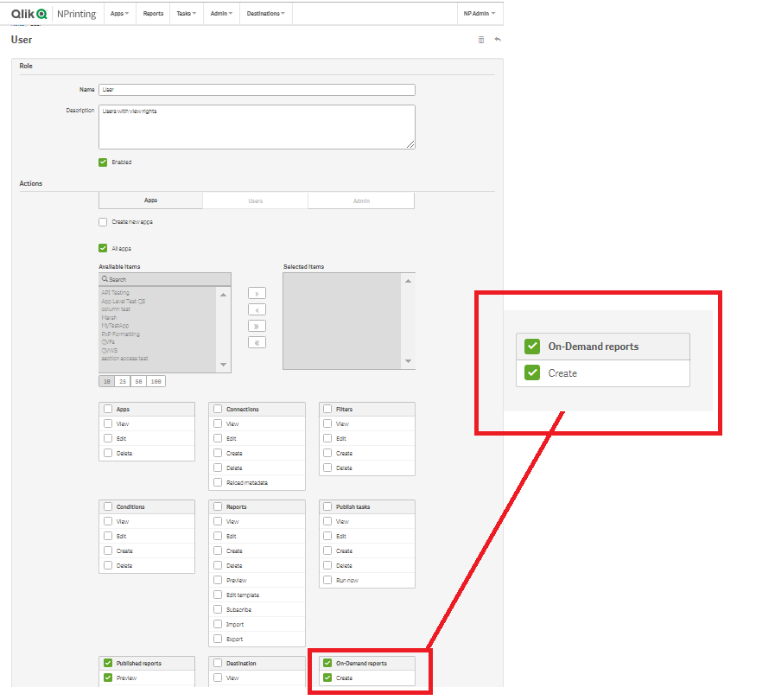Check the Destination group header checkbox
Image resolution: width=775 pixels, height=700 pixels.
click(218, 663)
